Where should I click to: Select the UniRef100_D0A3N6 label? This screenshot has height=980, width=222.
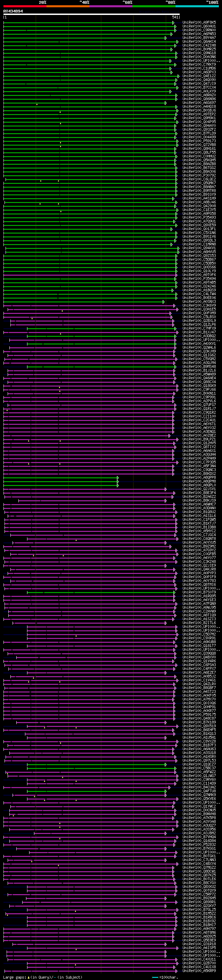199,57
